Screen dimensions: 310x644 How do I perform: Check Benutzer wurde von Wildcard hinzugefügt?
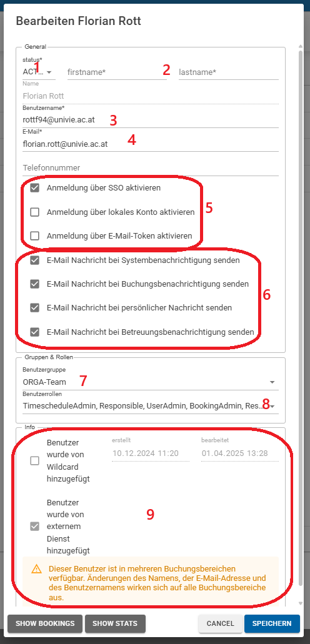click(x=35, y=461)
